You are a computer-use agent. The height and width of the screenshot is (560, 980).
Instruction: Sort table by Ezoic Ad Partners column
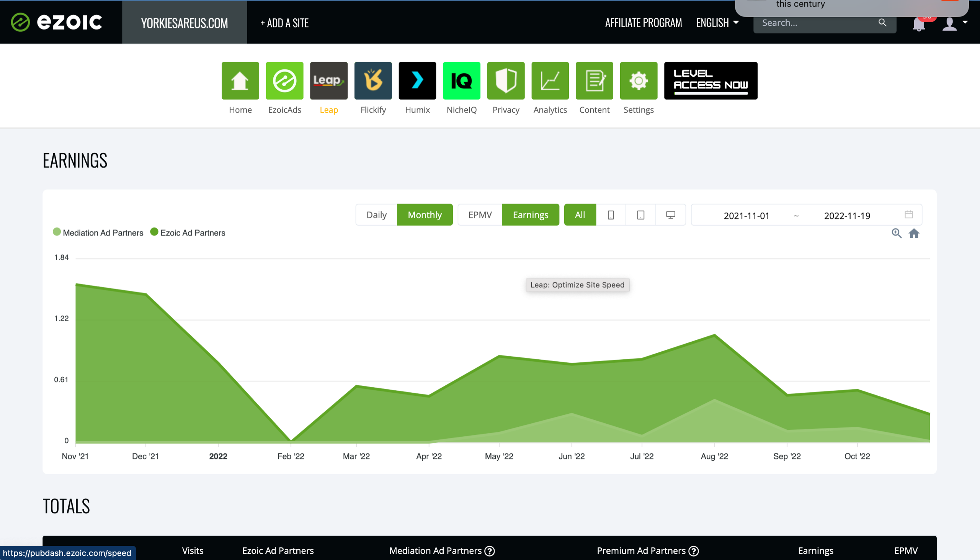click(x=278, y=550)
